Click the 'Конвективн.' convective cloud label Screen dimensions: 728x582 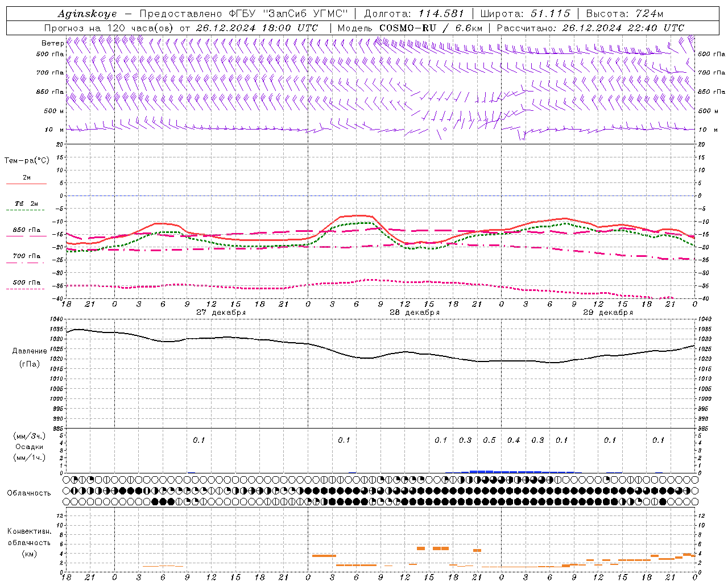pos(30,531)
